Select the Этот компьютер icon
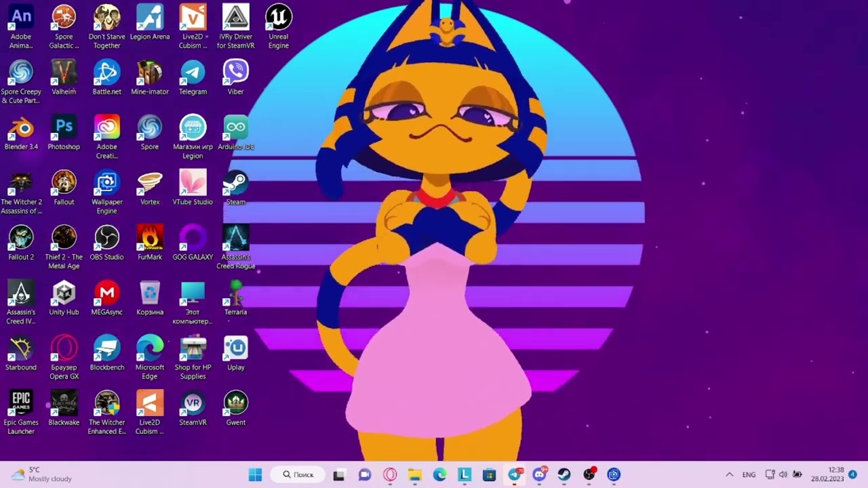Image resolution: width=868 pixels, height=488 pixels. coord(193,303)
